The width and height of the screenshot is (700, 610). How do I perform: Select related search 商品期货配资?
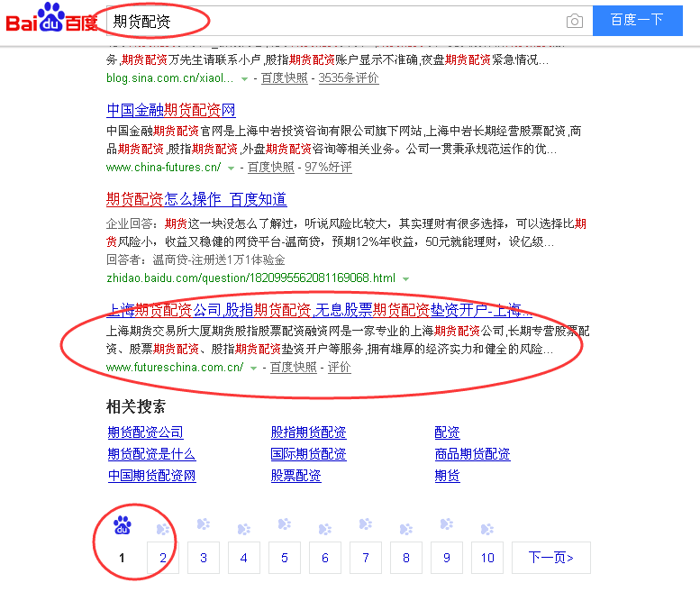pos(472,454)
